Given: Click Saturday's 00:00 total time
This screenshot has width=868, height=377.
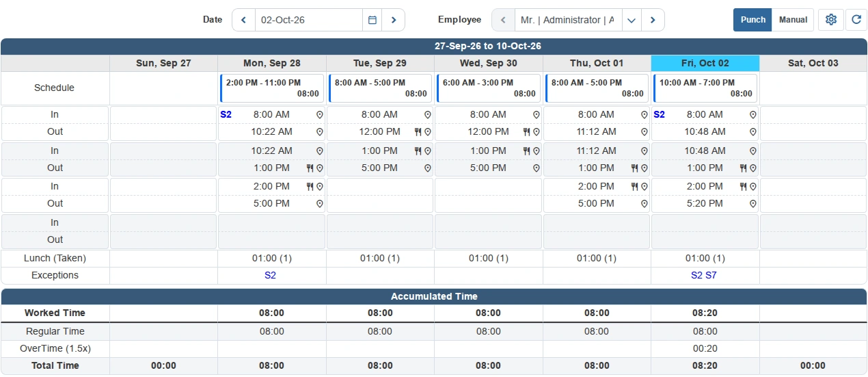Looking at the screenshot, I should pyautogui.click(x=813, y=365).
